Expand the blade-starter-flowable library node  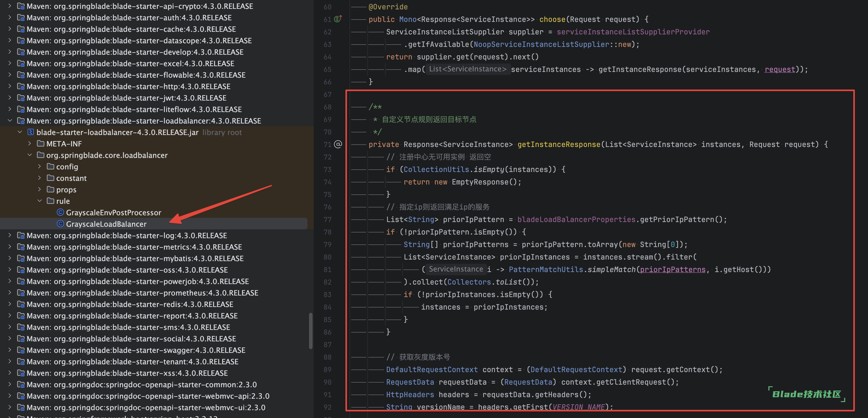(x=10, y=75)
